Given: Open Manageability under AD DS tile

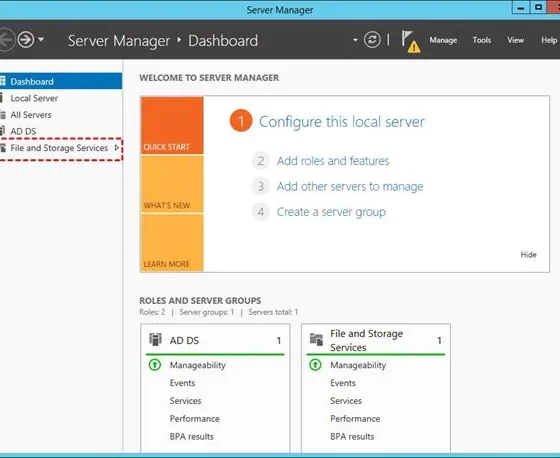Looking at the screenshot, I should pos(198,365).
